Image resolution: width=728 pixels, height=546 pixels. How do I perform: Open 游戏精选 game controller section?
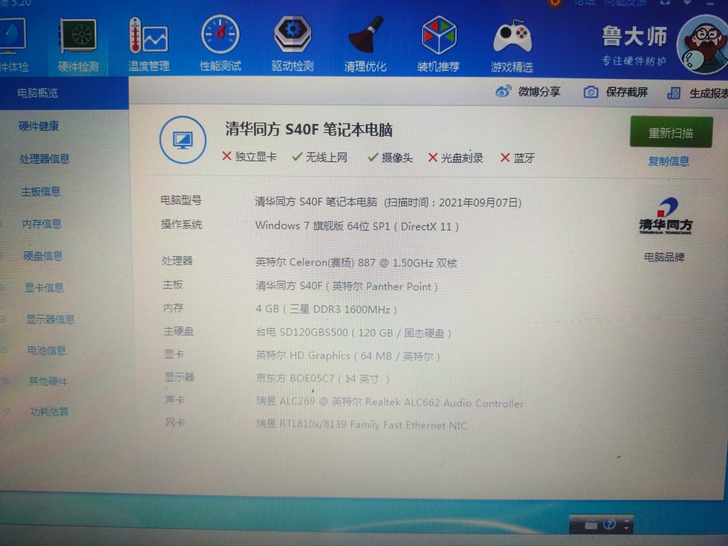(x=512, y=46)
